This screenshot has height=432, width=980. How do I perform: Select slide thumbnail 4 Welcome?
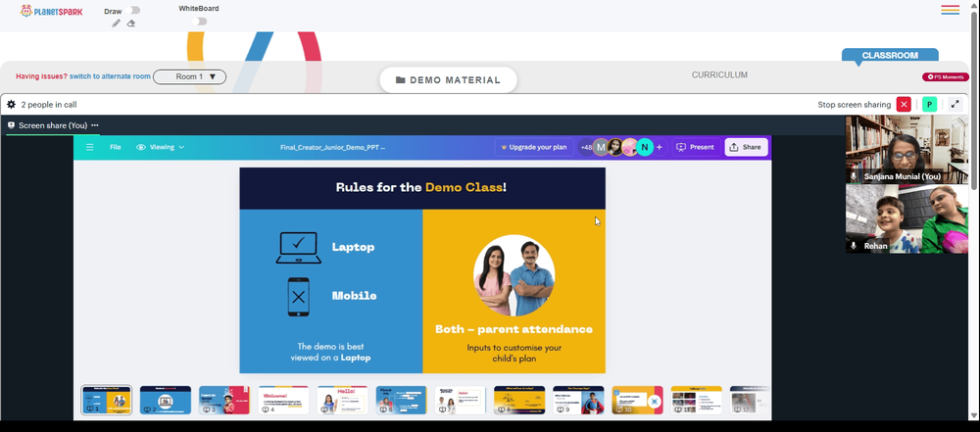[283, 400]
